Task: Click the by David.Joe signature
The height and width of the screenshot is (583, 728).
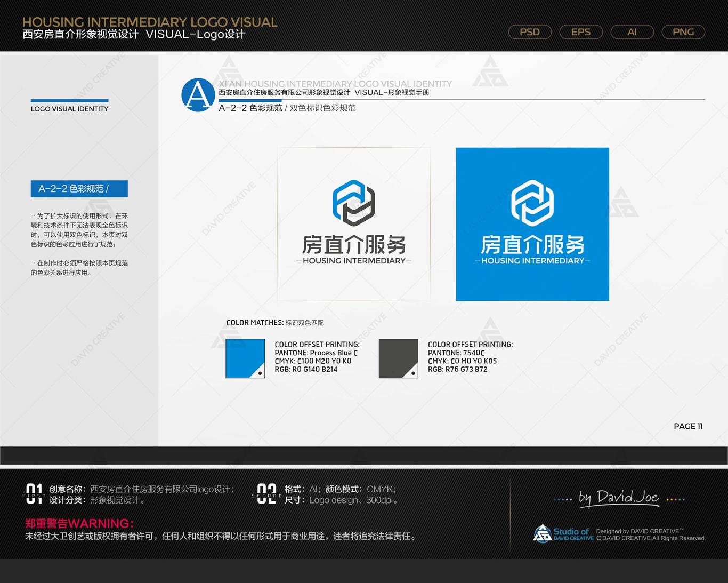Action: point(620,498)
